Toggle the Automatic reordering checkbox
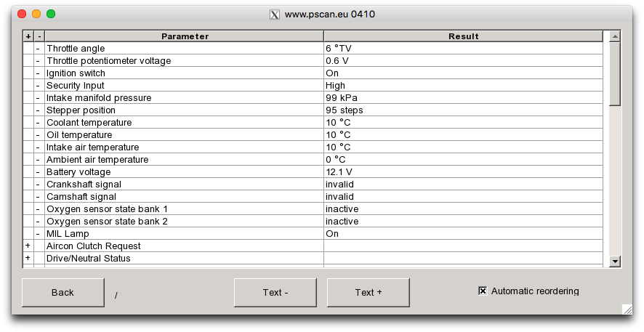The width and height of the screenshot is (644, 332). click(483, 291)
